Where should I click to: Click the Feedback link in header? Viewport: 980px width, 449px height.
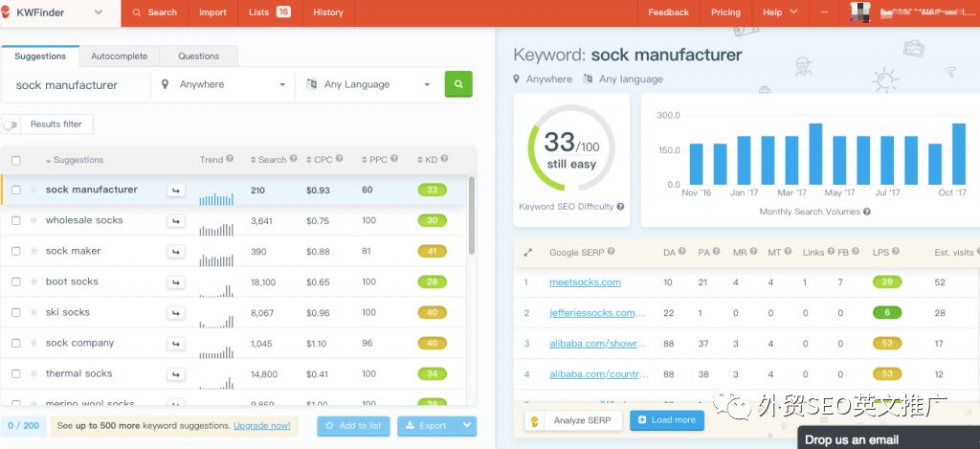point(668,11)
